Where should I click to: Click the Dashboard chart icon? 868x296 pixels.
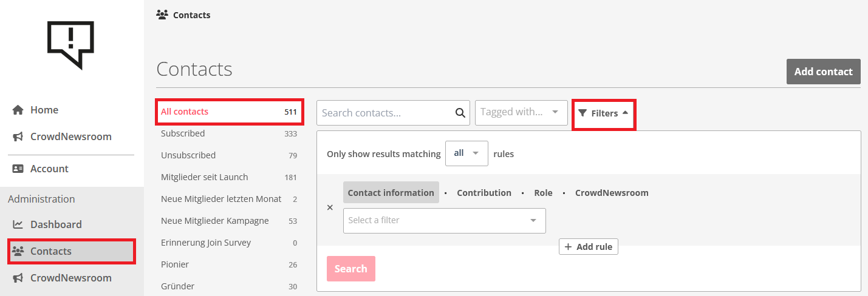pyautogui.click(x=18, y=224)
